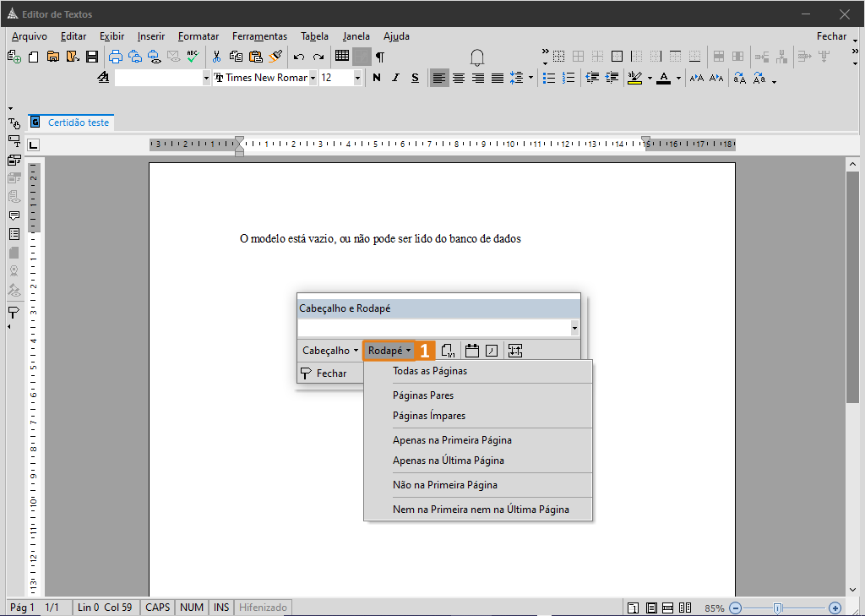Toggle INS insert mode in status bar

click(221, 608)
